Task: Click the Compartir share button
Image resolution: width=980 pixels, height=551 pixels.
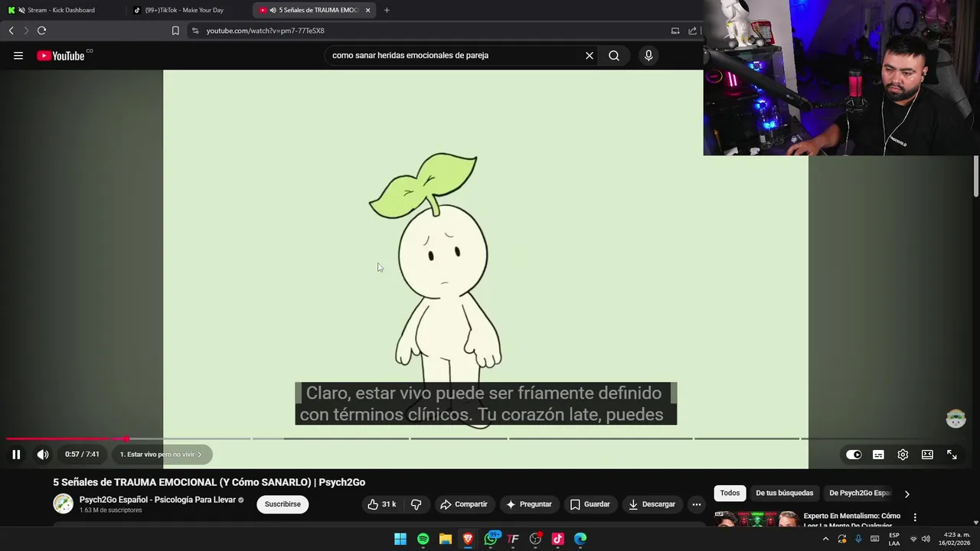Action: [x=464, y=504]
